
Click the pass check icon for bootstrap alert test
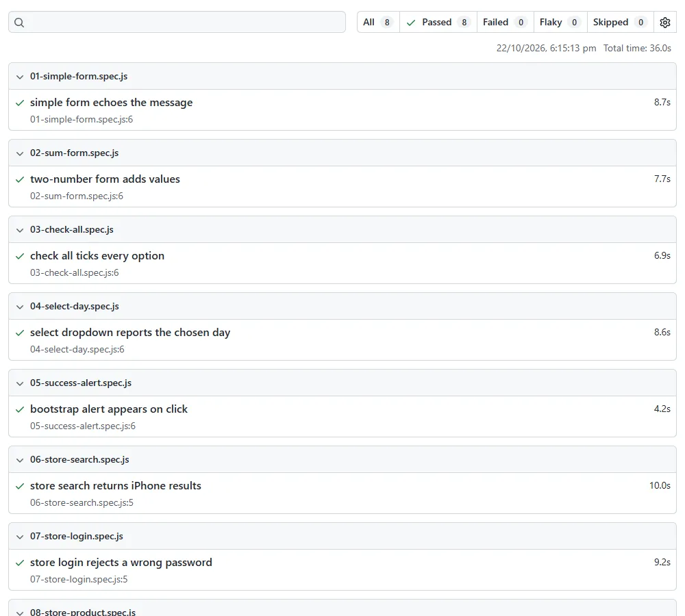tap(20, 409)
